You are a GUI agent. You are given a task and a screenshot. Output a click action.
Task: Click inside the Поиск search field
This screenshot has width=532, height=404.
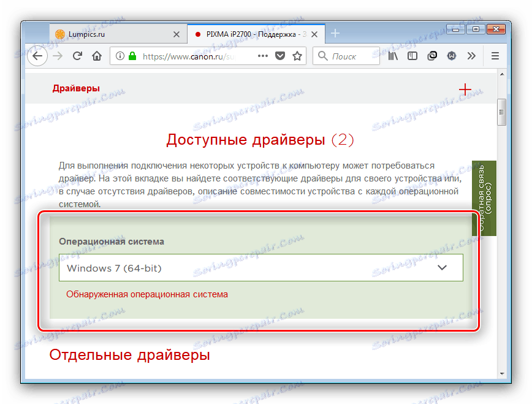[x=349, y=56]
